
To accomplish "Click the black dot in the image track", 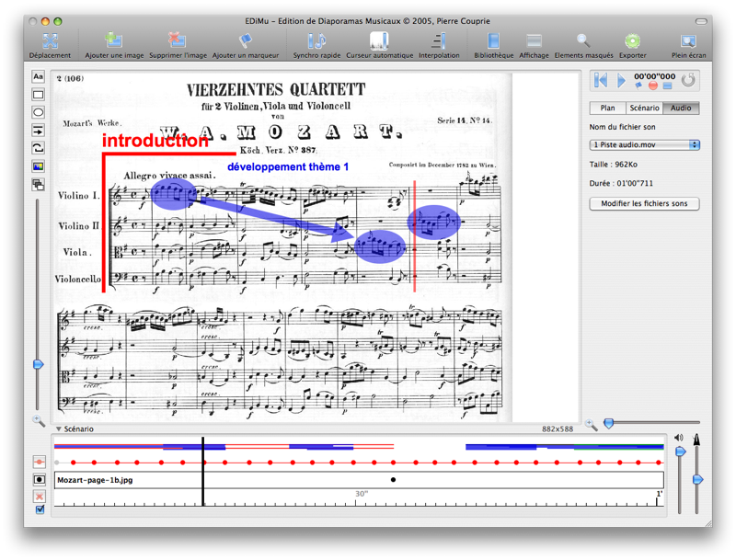I will pyautogui.click(x=393, y=480).
